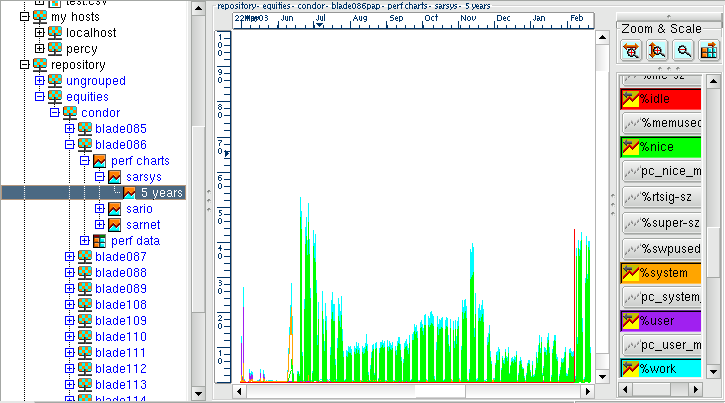Click the blade088 host icon
725x403 pixels.
(x=85, y=273)
